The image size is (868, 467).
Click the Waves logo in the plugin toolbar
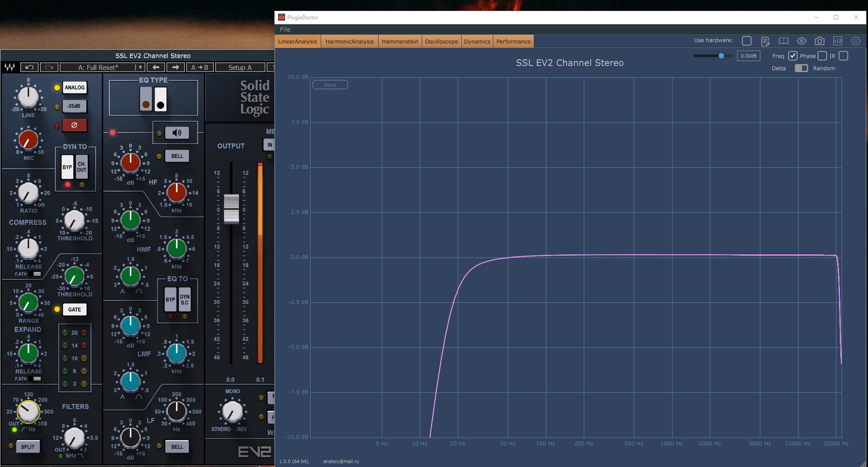click(10, 67)
